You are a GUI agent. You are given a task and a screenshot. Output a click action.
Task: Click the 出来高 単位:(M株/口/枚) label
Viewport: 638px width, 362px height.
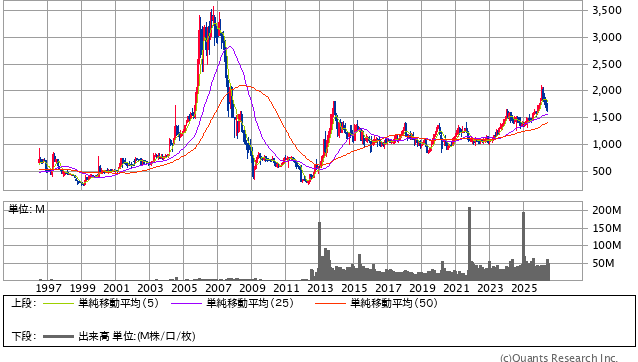pos(137,336)
